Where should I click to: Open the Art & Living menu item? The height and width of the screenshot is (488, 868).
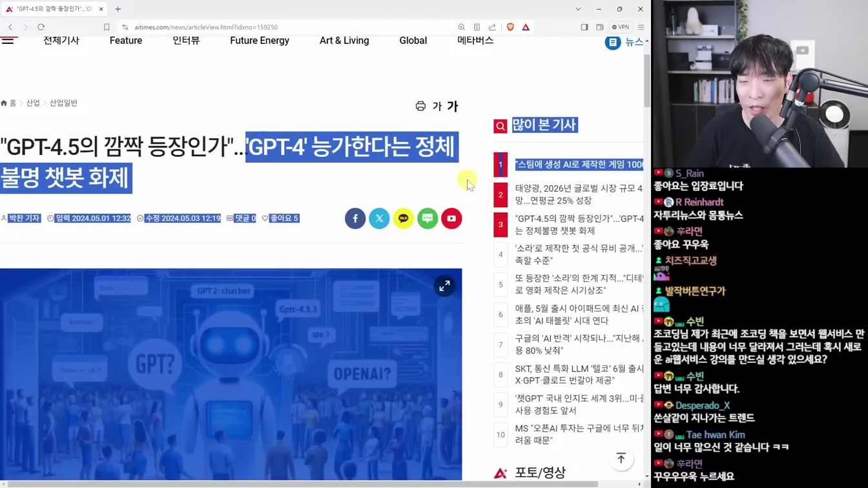tap(344, 41)
